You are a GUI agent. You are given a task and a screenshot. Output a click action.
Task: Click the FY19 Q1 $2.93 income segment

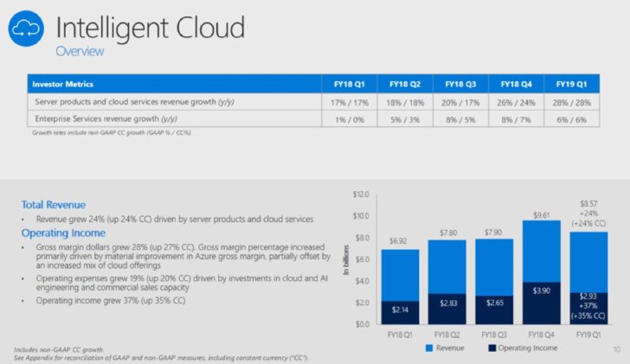pos(588,308)
